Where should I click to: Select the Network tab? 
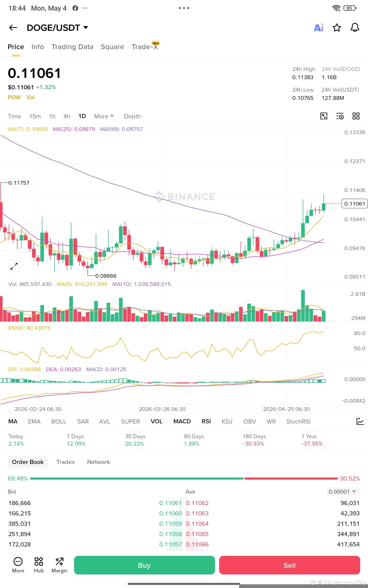click(x=99, y=462)
